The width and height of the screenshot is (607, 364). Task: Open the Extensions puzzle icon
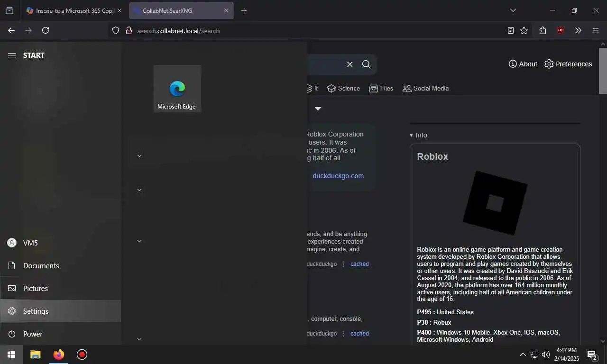[x=543, y=30]
